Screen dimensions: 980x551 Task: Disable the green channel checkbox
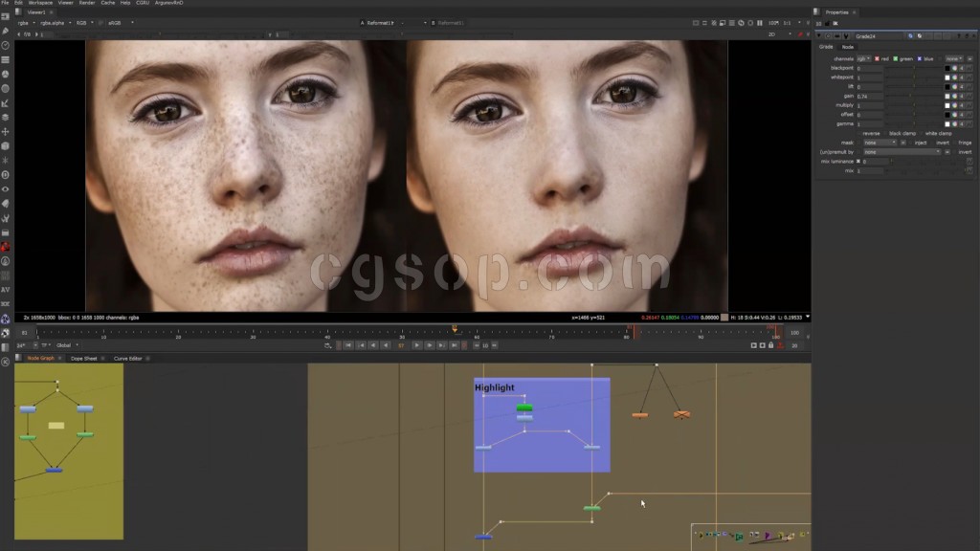click(896, 59)
